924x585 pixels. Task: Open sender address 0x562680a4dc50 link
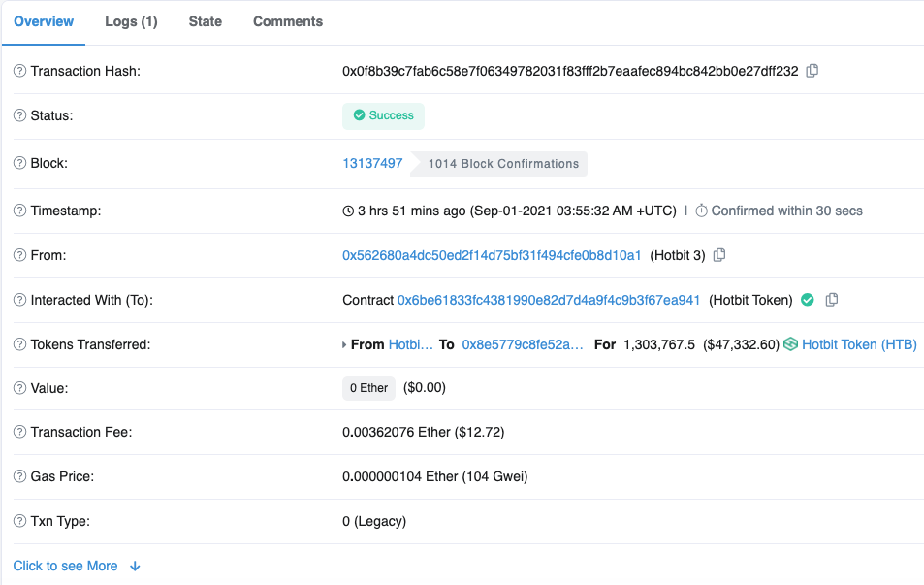(492, 255)
